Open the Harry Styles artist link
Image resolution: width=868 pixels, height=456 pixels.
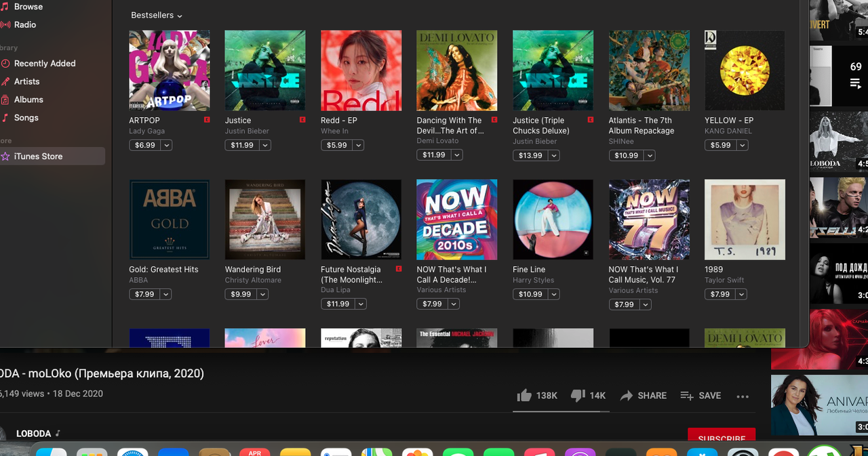tap(533, 281)
